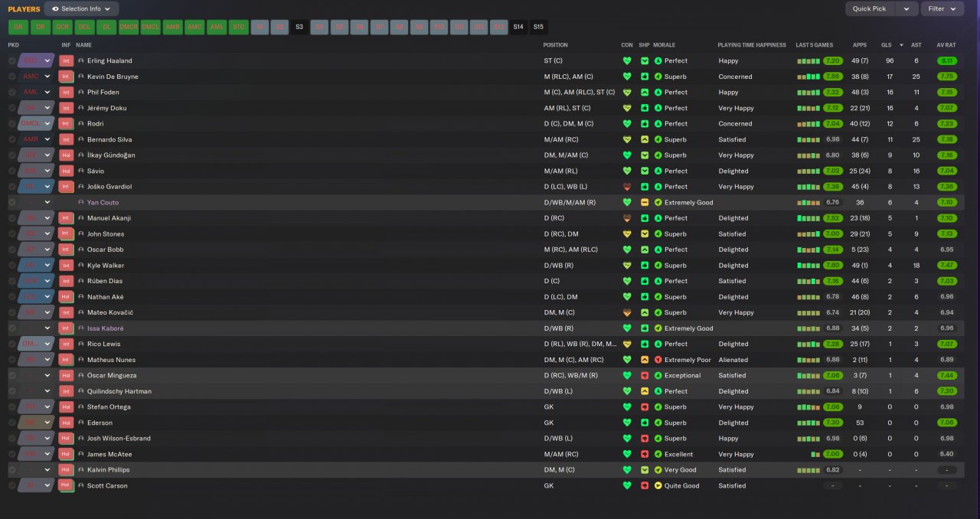
Task: Click Mateo Kovačić's orange condition heart
Action: (x=627, y=312)
